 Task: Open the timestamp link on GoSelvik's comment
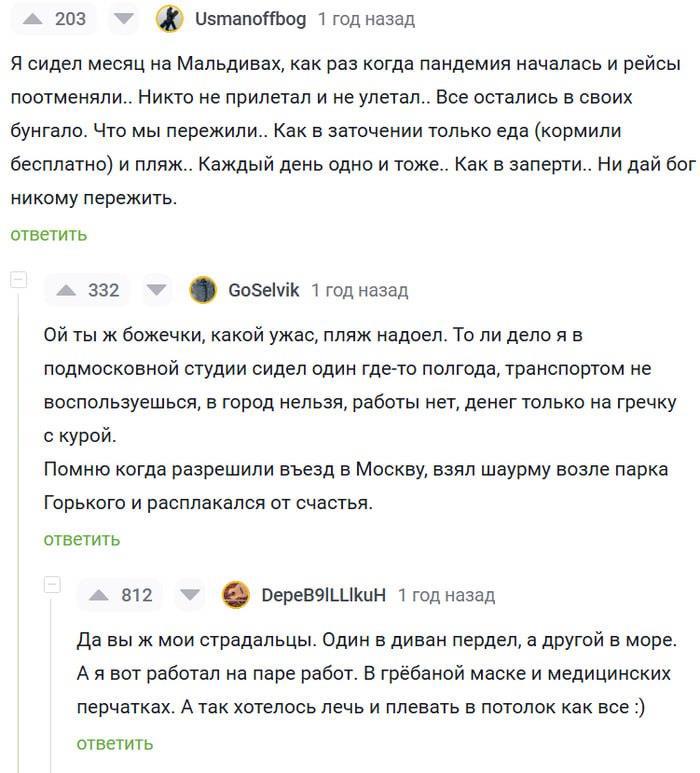pos(360,290)
